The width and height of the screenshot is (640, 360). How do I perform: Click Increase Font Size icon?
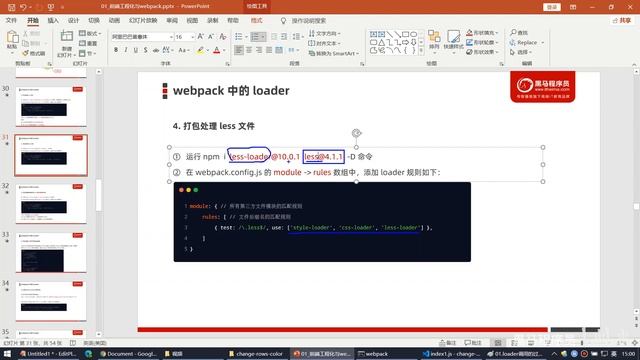(x=200, y=36)
